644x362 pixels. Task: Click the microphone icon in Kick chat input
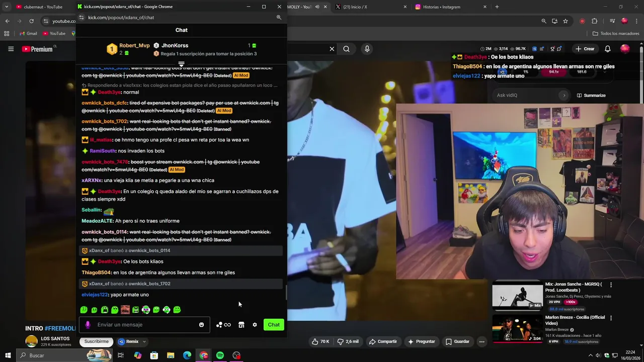coord(88,325)
